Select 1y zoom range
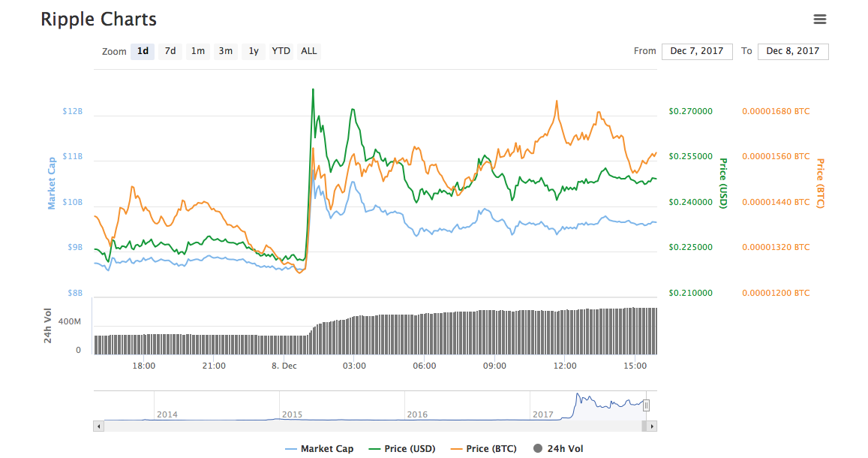 coord(254,52)
